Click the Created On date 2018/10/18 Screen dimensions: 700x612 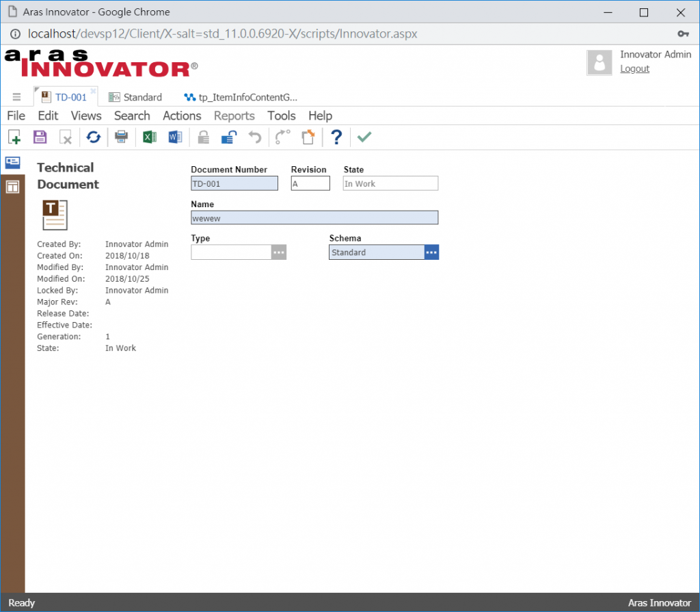[127, 256]
